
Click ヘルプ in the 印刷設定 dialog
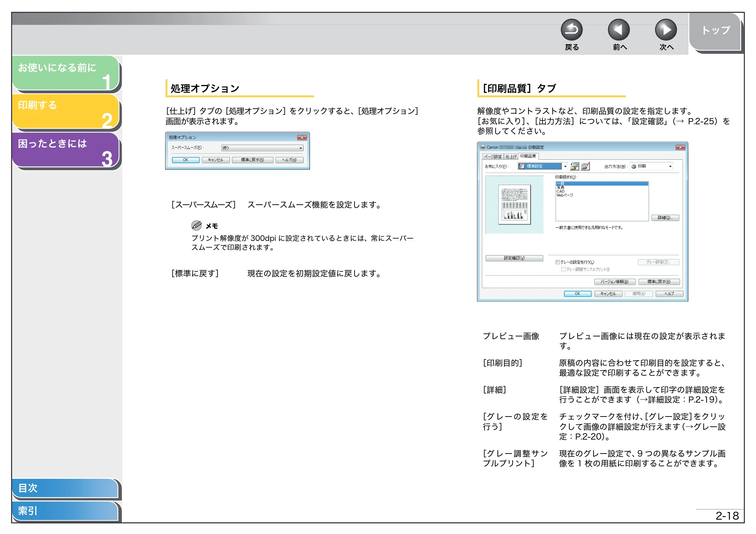pos(669,294)
